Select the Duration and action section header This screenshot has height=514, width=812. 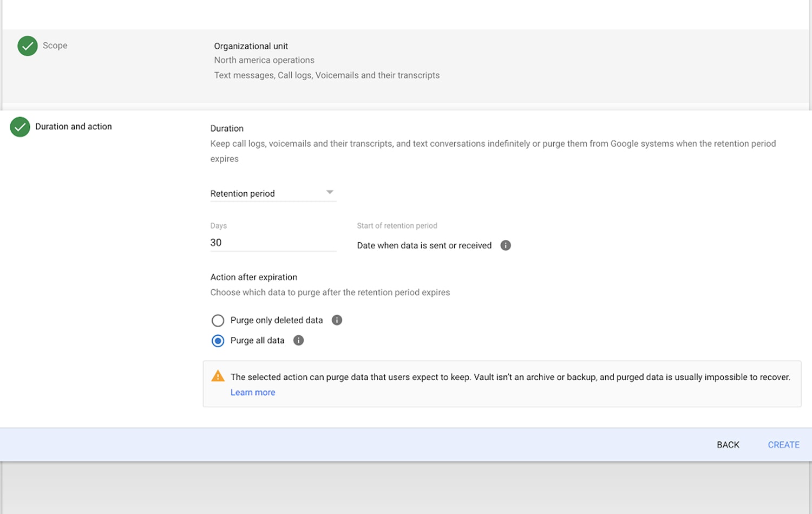point(74,126)
